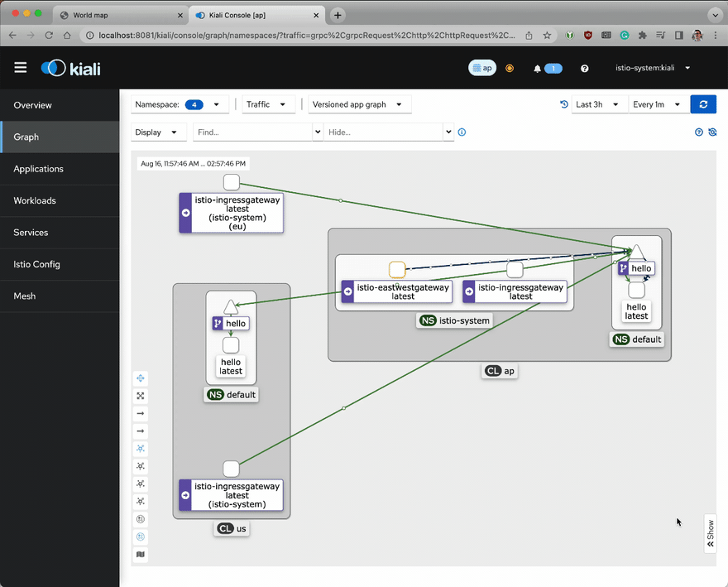The width and height of the screenshot is (728, 587).
Task: Open the Last 3h duration dropdown
Action: (x=600, y=104)
